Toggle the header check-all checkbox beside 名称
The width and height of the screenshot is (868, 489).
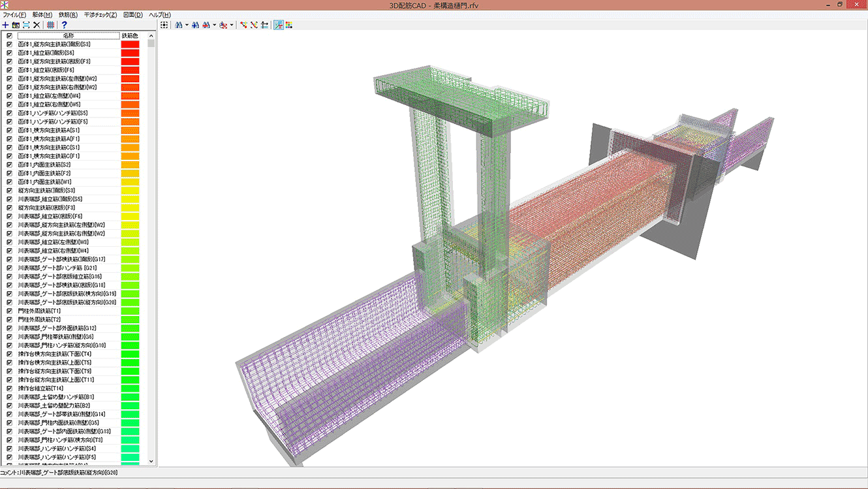[9, 36]
